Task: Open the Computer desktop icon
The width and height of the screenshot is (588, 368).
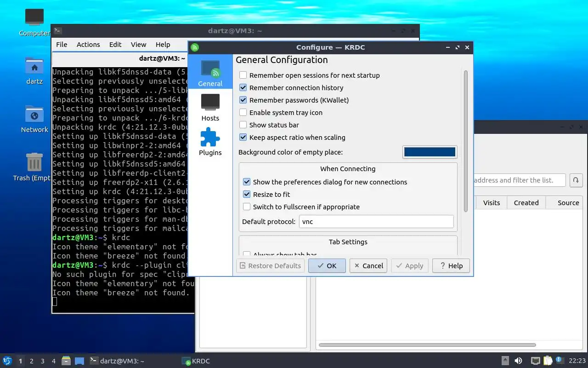Action: (34, 22)
